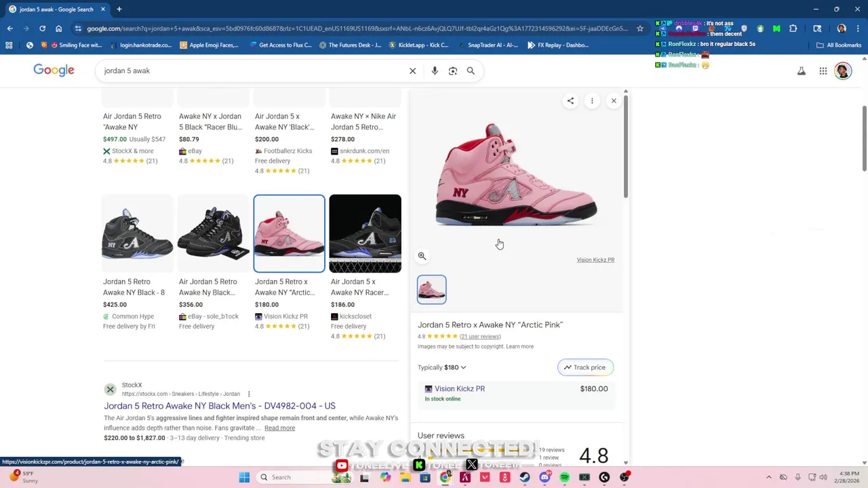Screen dimensions: 868x488
Task: Open weather widget showing 59°F Sunny
Action: pos(23,477)
